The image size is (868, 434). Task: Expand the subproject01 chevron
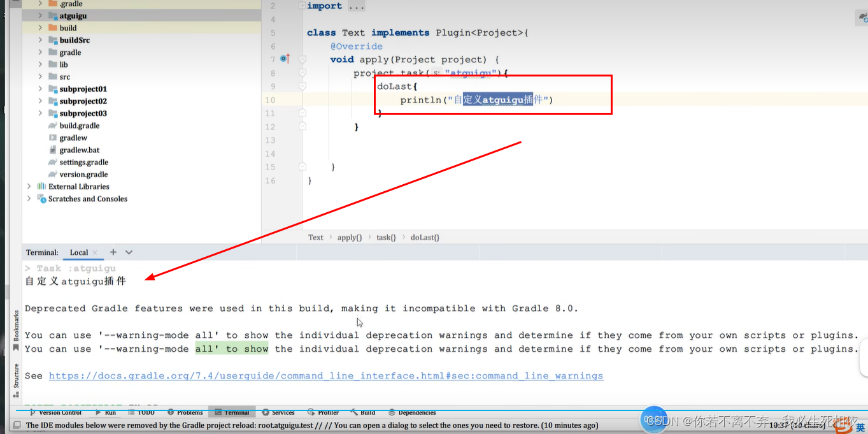(40, 89)
